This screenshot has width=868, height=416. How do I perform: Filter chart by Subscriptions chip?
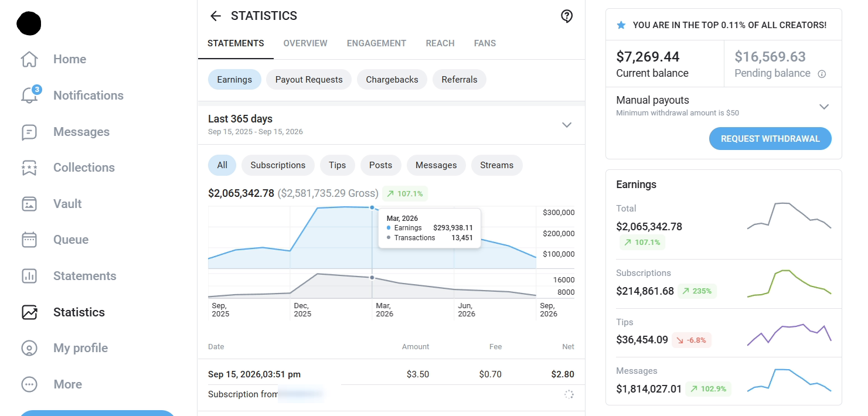278,165
